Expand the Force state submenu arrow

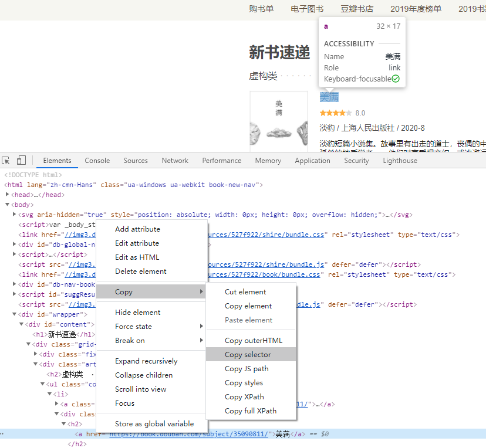click(x=201, y=327)
